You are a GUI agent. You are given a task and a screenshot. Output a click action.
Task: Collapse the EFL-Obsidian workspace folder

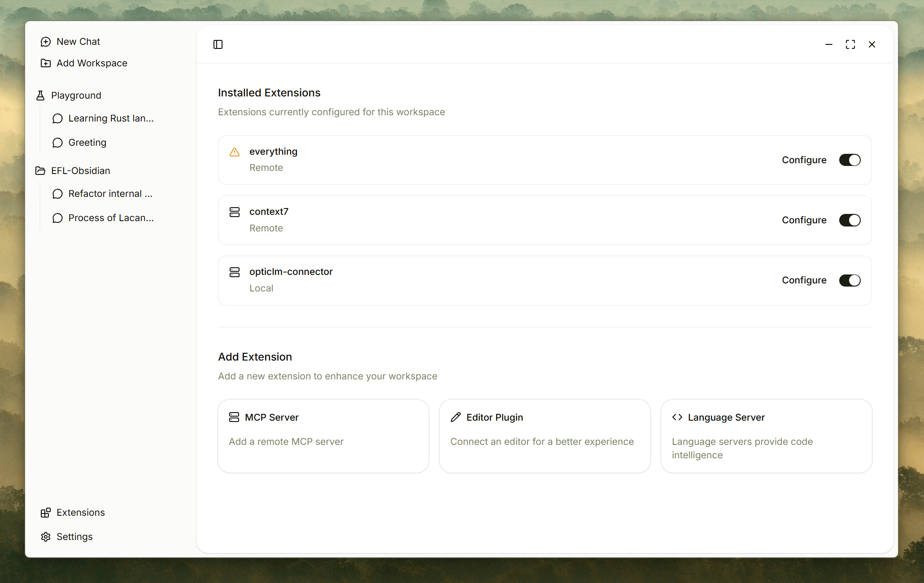(x=80, y=171)
